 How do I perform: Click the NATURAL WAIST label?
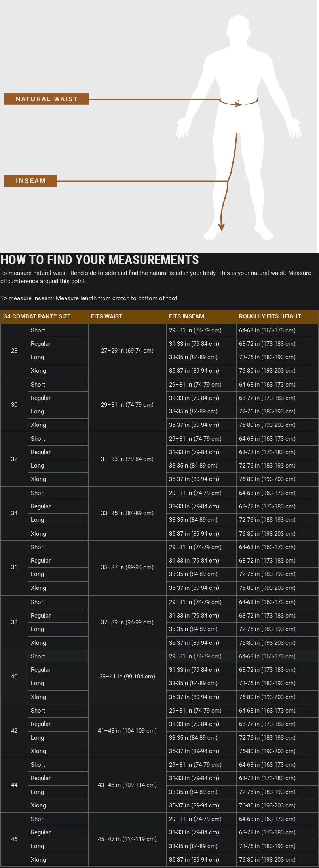click(x=46, y=99)
